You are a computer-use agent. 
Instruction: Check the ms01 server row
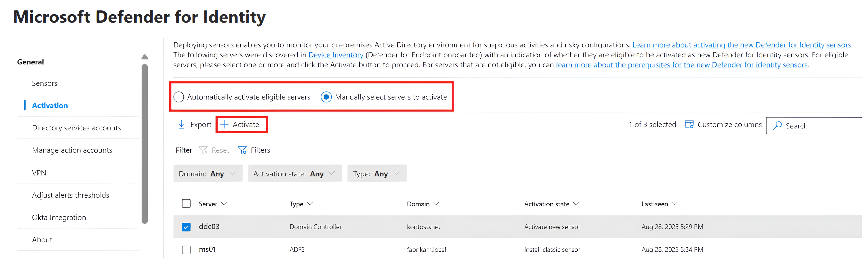(186, 249)
